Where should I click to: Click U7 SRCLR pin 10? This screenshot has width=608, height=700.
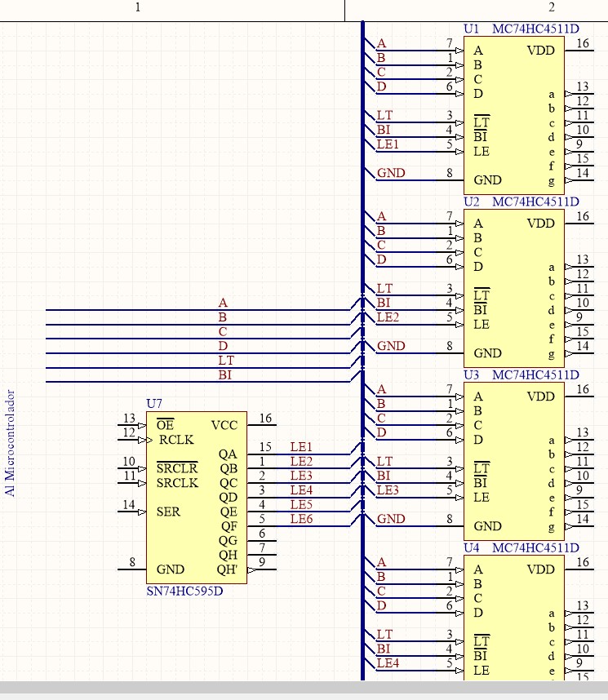pos(131,468)
